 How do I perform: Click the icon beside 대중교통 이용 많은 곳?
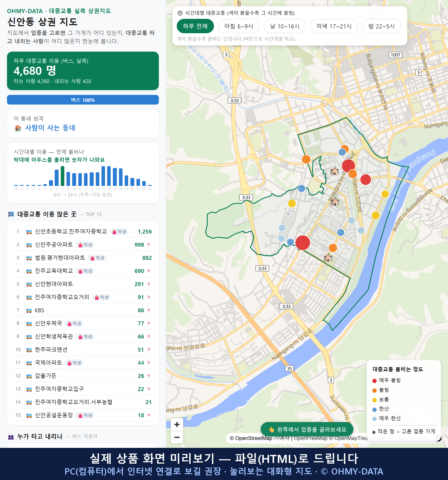[x=11, y=214]
